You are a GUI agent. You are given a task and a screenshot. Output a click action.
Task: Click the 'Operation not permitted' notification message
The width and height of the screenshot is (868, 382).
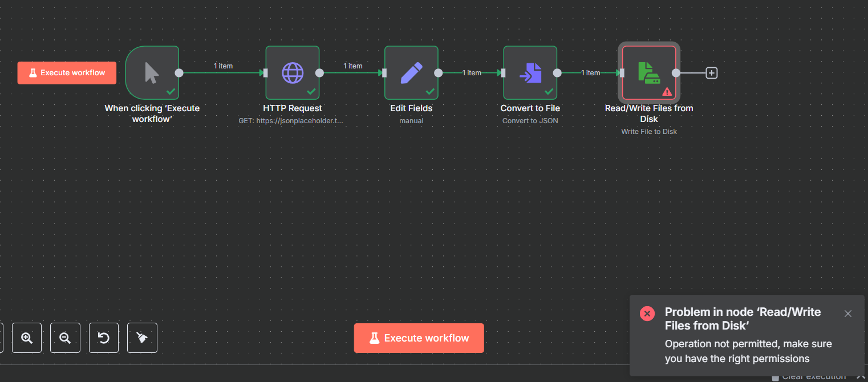(x=748, y=351)
